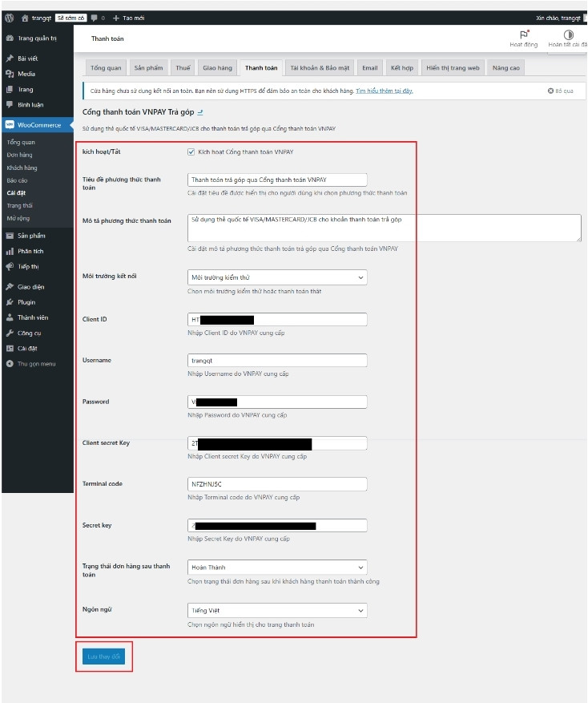Switch to the Giao hàng tab
588x703 pixels.
pyautogui.click(x=217, y=68)
